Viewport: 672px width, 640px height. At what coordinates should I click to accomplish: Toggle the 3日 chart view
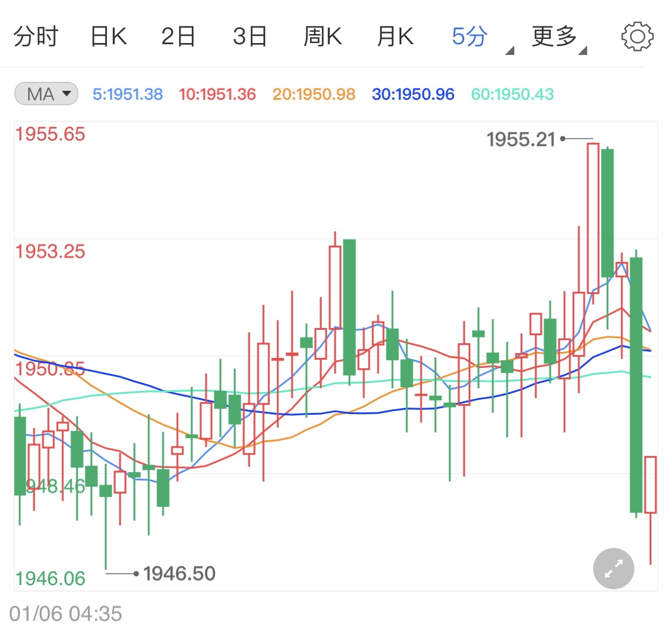click(x=250, y=36)
